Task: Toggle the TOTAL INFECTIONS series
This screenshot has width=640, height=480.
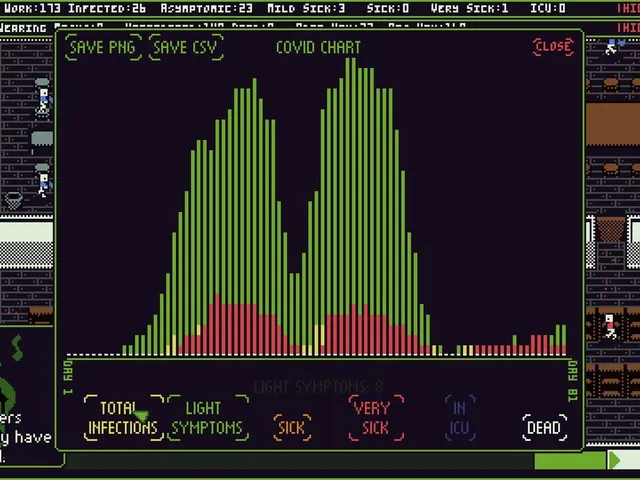Action: pos(123,418)
